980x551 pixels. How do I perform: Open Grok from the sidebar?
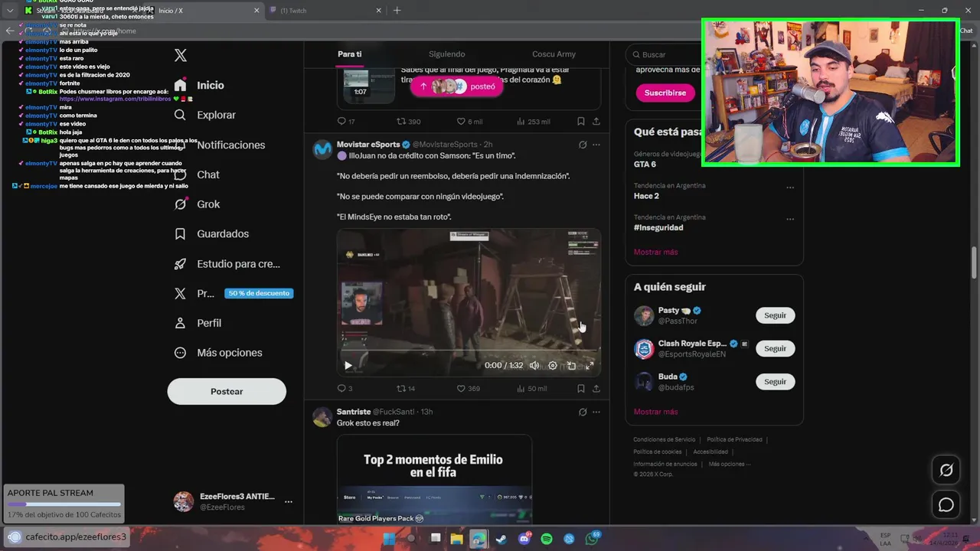tap(197, 204)
